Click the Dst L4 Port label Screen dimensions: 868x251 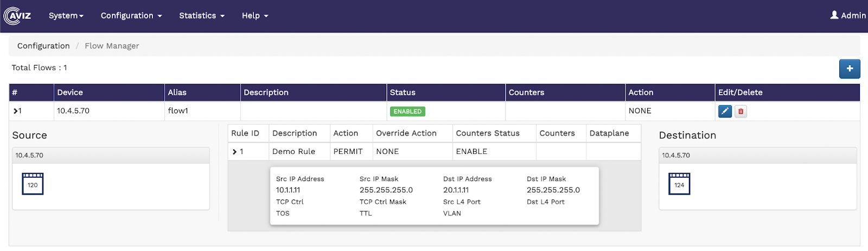point(546,202)
